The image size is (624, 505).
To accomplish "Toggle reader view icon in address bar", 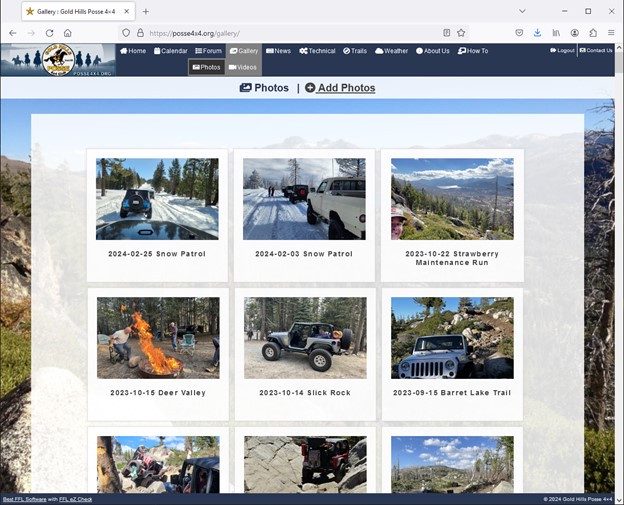I will [x=447, y=33].
